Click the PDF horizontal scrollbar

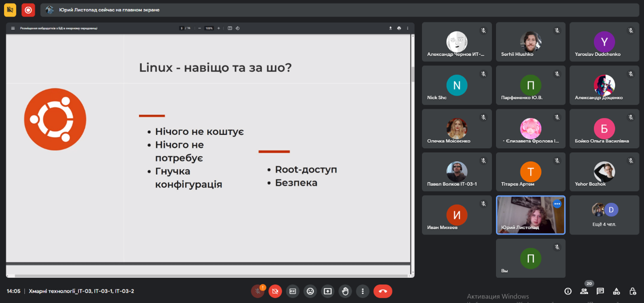coord(211,276)
